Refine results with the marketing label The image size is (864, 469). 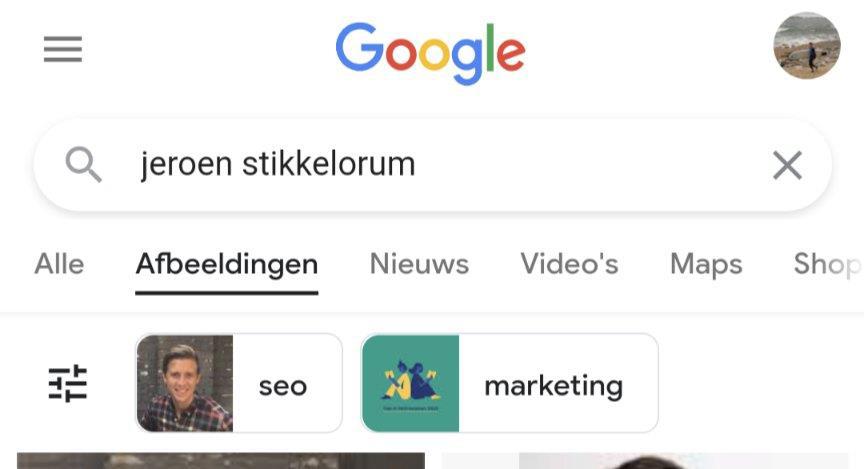pos(554,386)
